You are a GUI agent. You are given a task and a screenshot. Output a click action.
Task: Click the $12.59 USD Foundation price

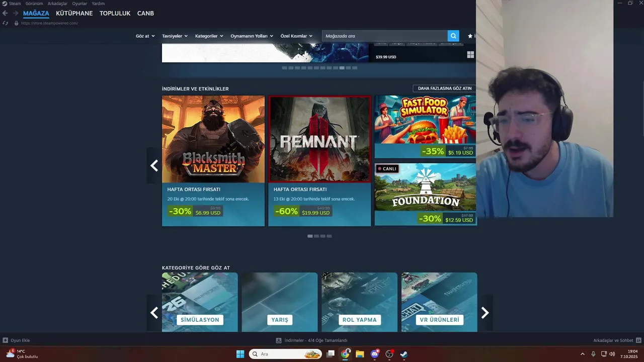click(459, 220)
